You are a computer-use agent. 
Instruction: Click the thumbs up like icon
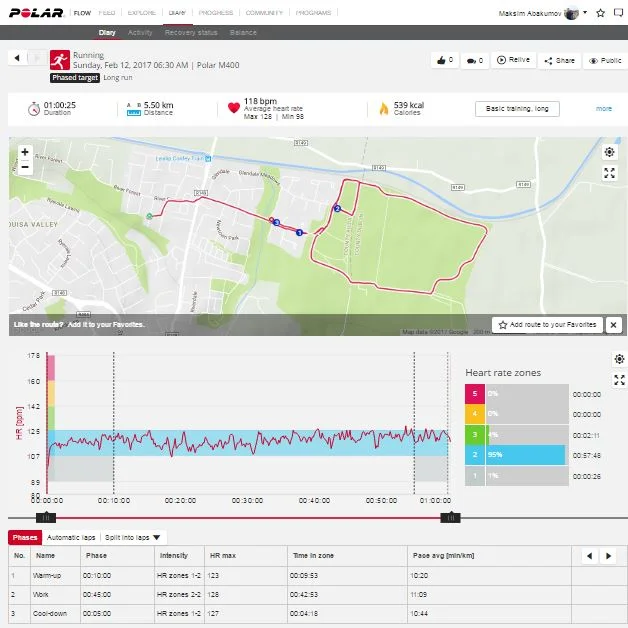click(443, 60)
